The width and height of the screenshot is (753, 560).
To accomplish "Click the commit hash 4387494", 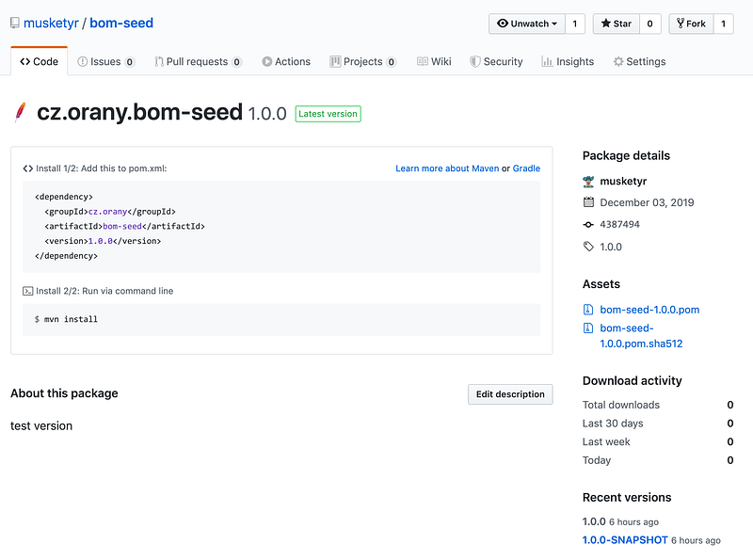I will click(619, 224).
